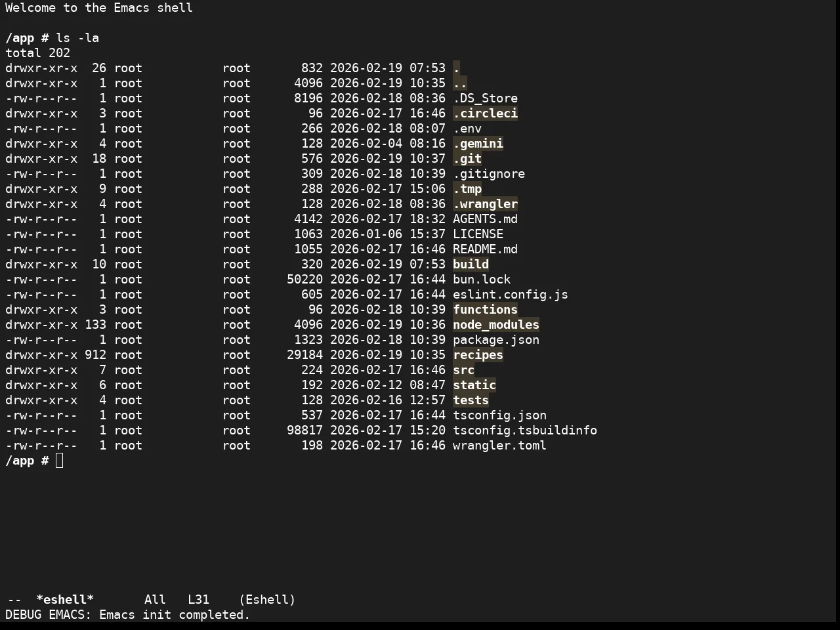
Task: Open the .gemini directory entry
Action: coord(478,144)
